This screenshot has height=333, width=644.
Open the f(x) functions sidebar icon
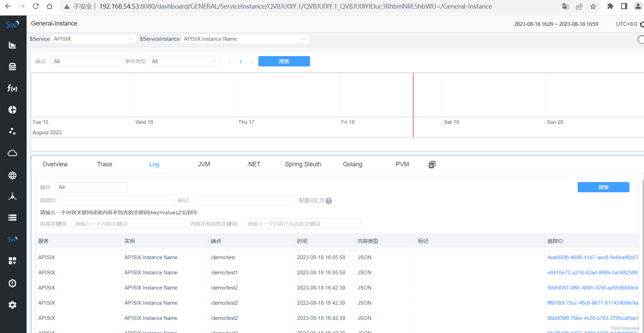pyautogui.click(x=12, y=88)
